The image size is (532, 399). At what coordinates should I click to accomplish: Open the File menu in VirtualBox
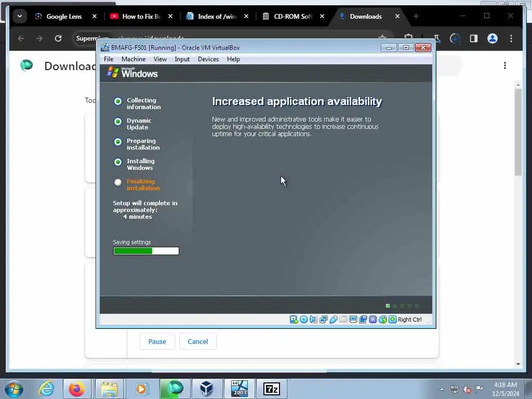[109, 59]
